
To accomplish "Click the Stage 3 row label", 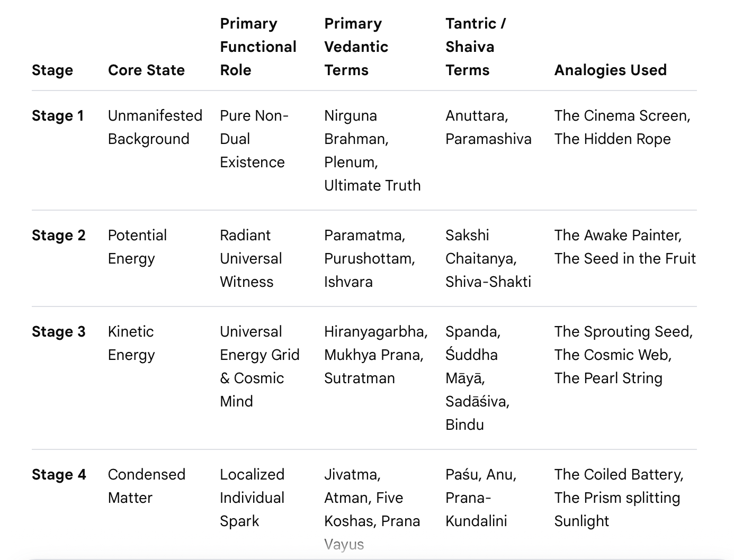I will (x=58, y=331).
